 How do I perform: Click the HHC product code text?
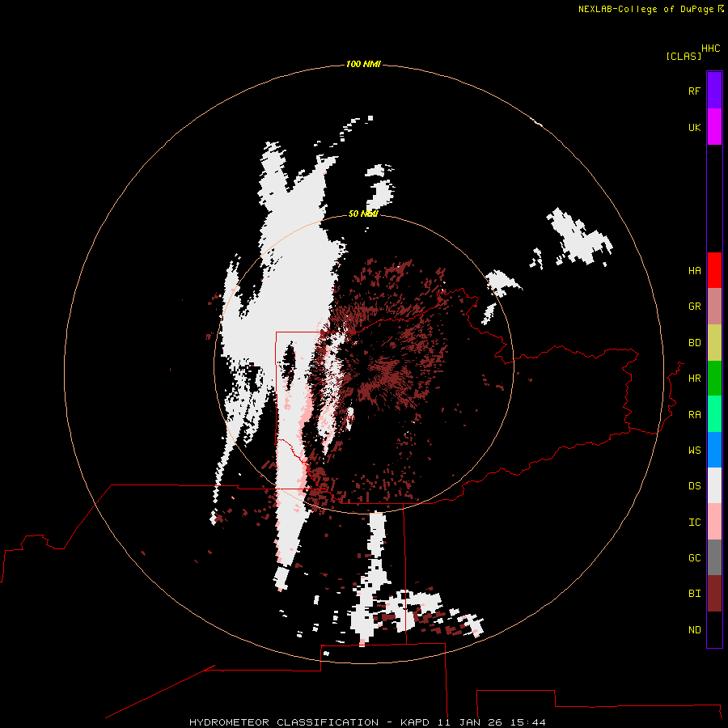coord(711,49)
